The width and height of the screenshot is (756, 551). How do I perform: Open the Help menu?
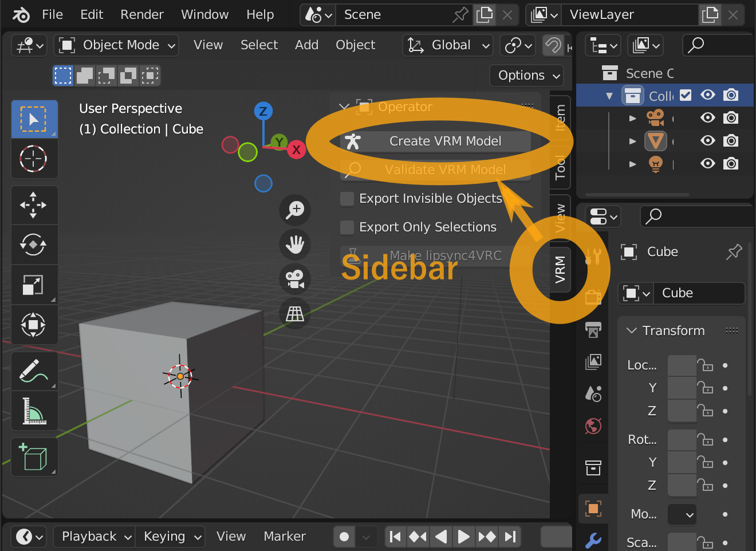click(260, 15)
